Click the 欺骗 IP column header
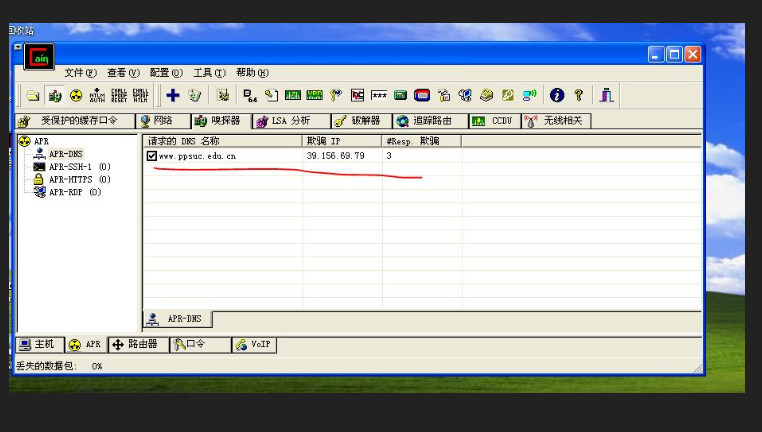762x432 pixels. pyautogui.click(x=342, y=141)
